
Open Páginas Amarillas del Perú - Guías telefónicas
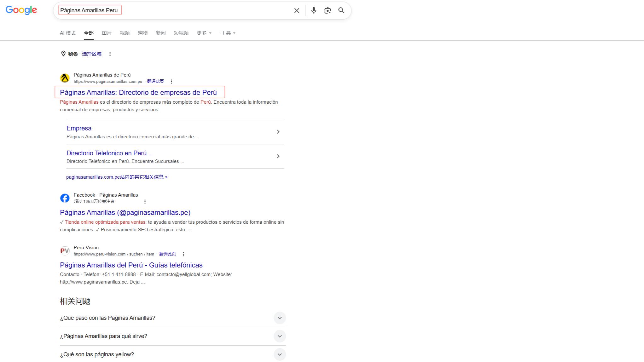131,265
